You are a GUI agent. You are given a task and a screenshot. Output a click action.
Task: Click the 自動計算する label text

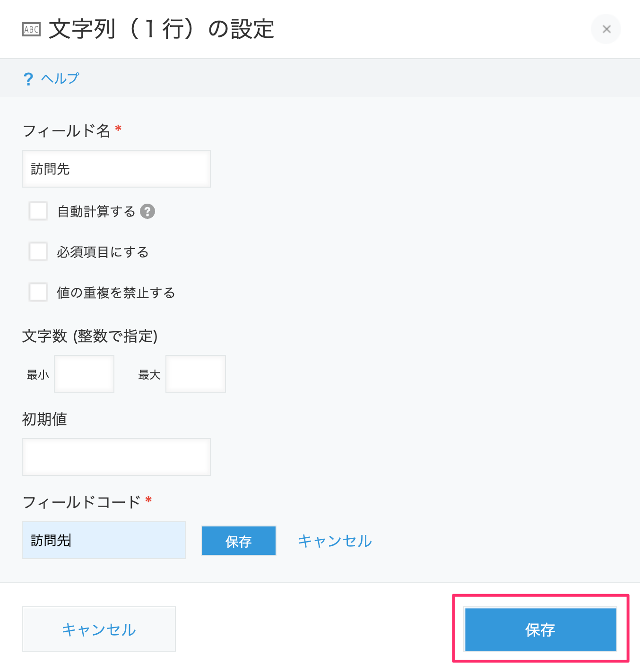point(96,211)
